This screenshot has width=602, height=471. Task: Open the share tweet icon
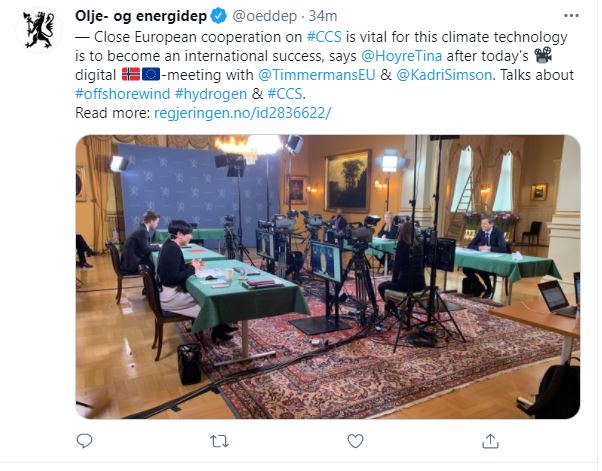click(x=490, y=441)
